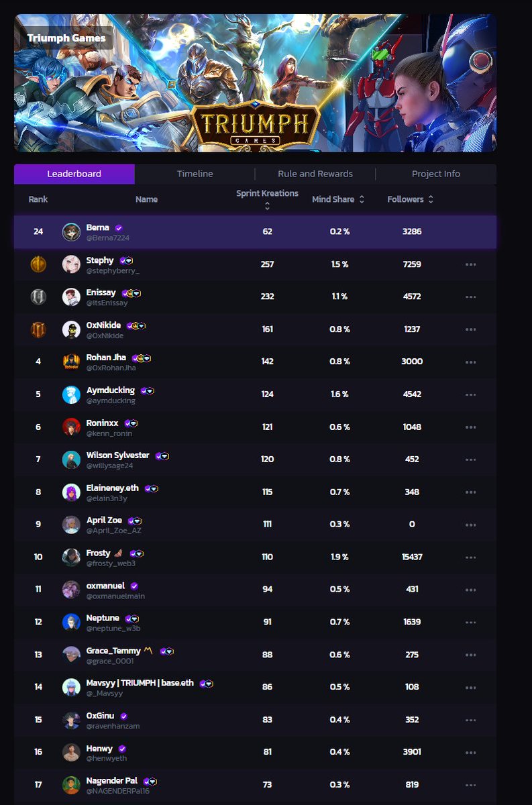Open Stephy's profile avatar
Screen dimensions: 532x805
[x=71, y=264]
